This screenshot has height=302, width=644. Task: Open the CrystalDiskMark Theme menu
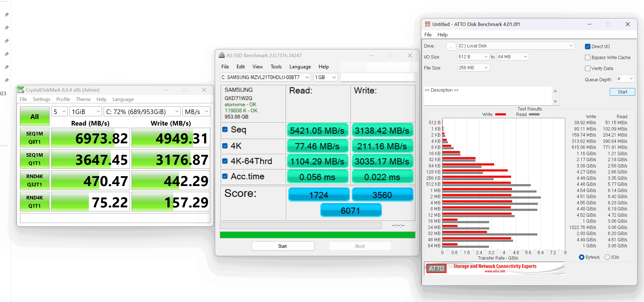pos(83,99)
